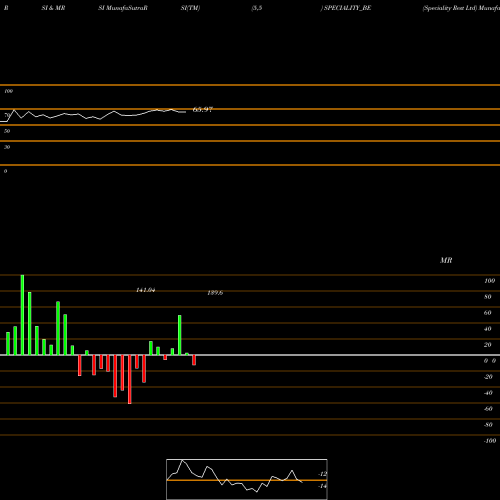500x500 pixels.
Task: Click the -100 tick label on the MR axis
Action: pyautogui.click(x=490, y=441)
